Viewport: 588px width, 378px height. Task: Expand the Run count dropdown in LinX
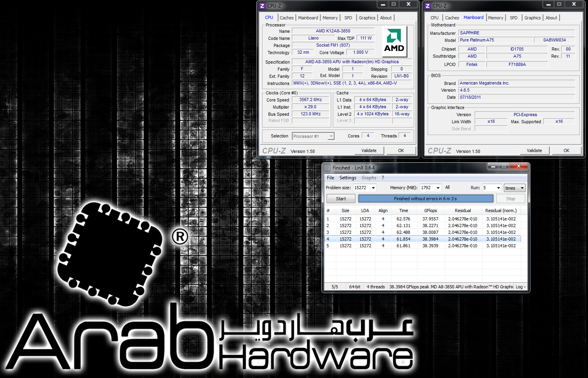click(498, 188)
